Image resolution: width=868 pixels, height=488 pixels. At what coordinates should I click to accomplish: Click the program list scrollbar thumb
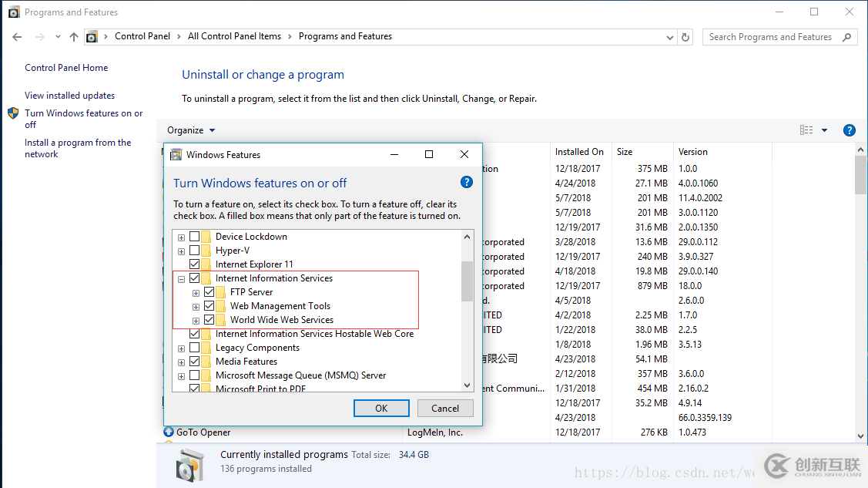[860, 175]
